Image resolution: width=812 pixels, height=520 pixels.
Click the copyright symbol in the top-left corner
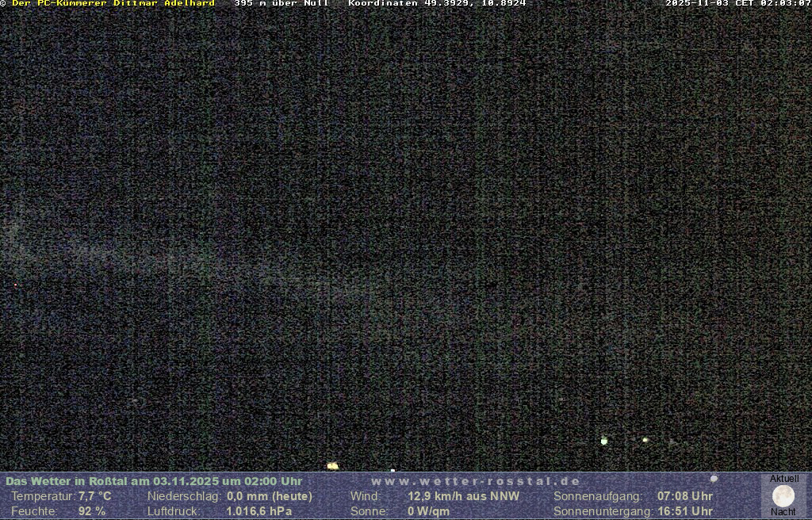[x=3, y=4]
